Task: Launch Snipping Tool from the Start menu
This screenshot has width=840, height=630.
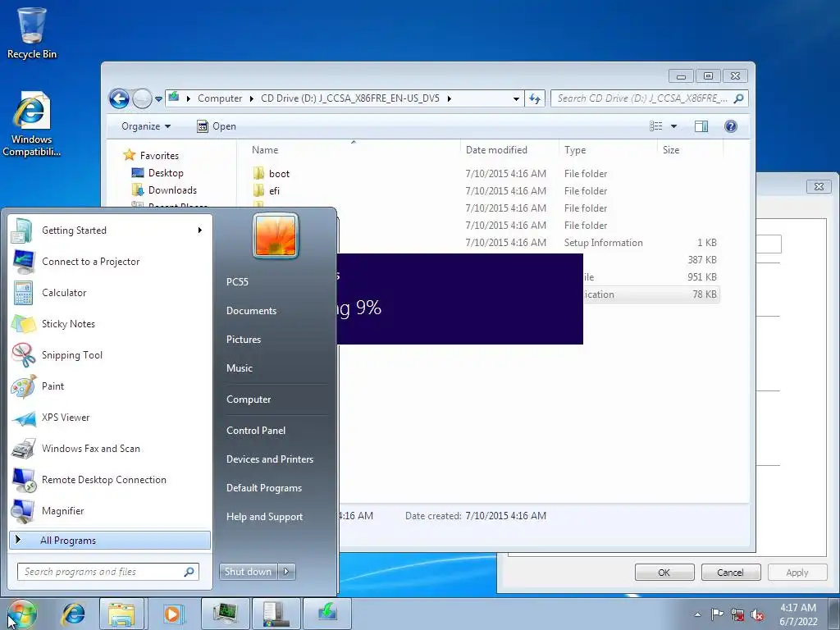Action: click(x=111, y=355)
